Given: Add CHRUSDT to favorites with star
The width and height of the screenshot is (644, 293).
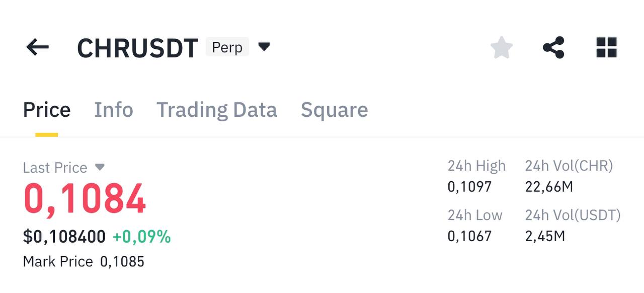Looking at the screenshot, I should pos(502,48).
